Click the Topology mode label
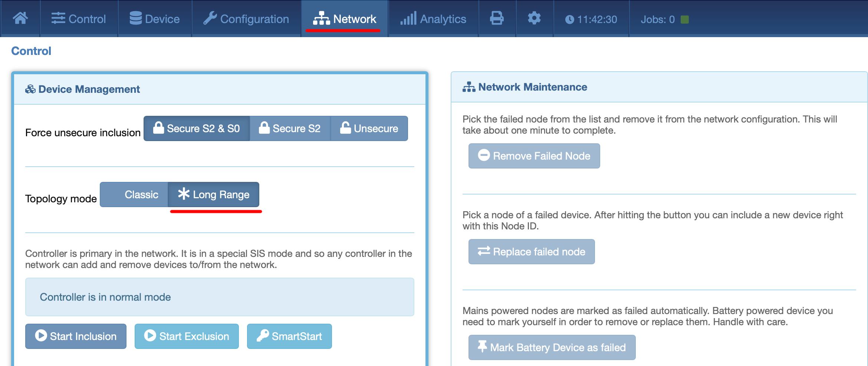The image size is (868, 366). 61,199
